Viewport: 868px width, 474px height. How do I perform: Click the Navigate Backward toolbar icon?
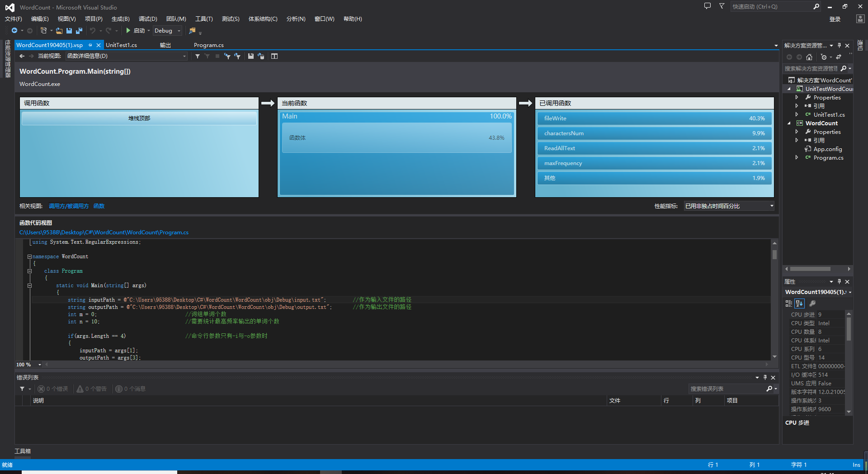click(14, 30)
